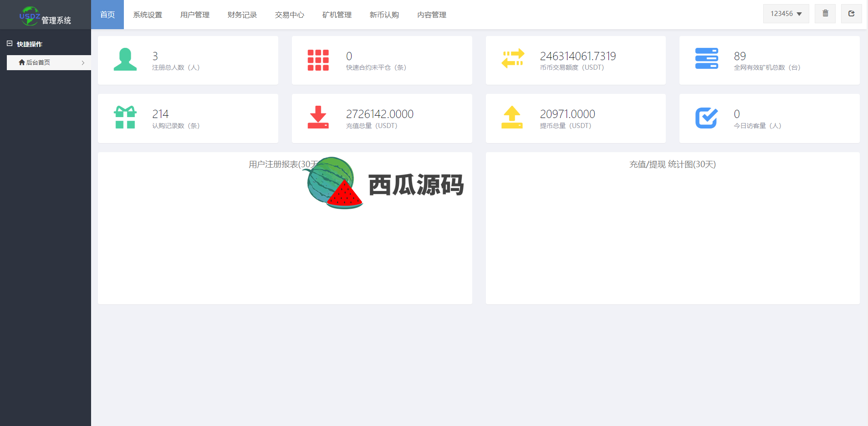Click the USDZ 管理系统 logo
Viewport: 868px width, 426px height.
45,16
